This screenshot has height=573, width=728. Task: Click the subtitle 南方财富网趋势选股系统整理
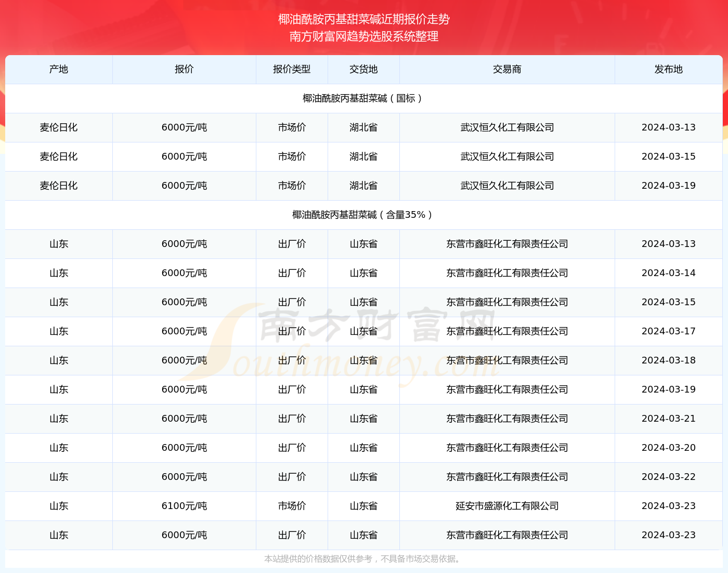(364, 36)
